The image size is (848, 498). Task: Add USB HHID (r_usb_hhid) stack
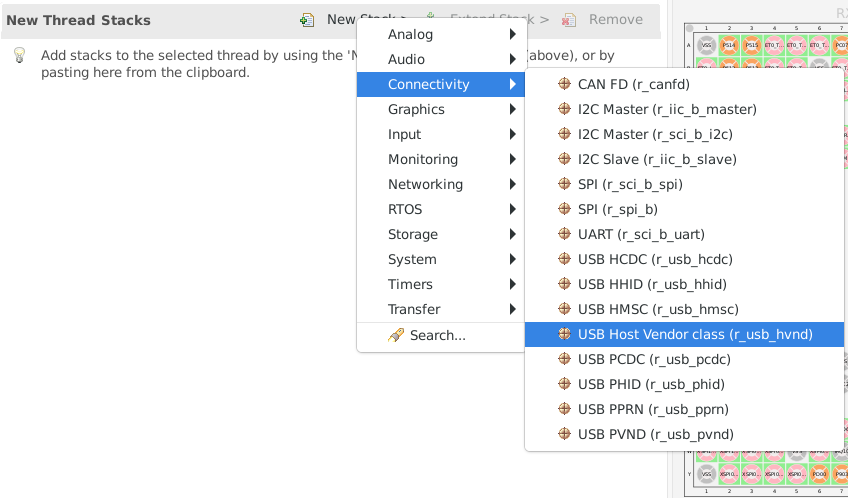click(x=684, y=284)
